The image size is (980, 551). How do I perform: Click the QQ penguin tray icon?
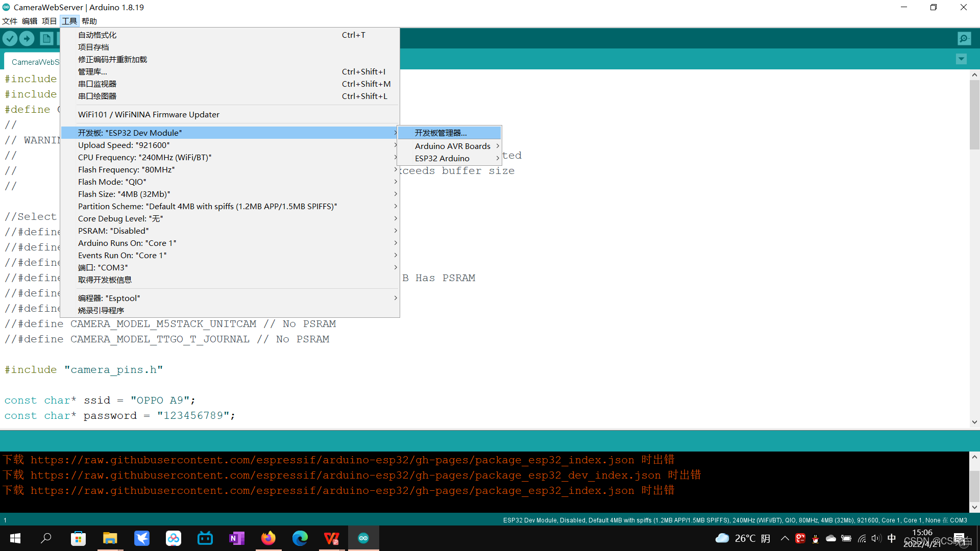click(x=816, y=538)
